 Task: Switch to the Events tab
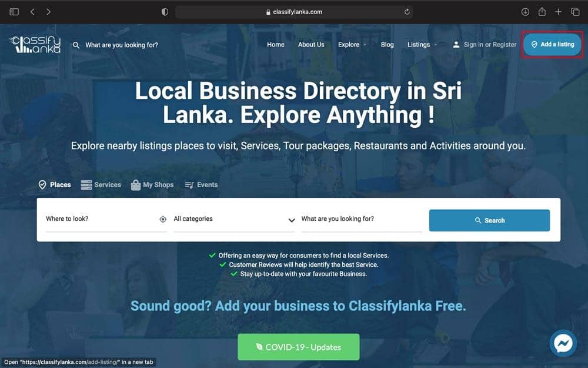201,185
